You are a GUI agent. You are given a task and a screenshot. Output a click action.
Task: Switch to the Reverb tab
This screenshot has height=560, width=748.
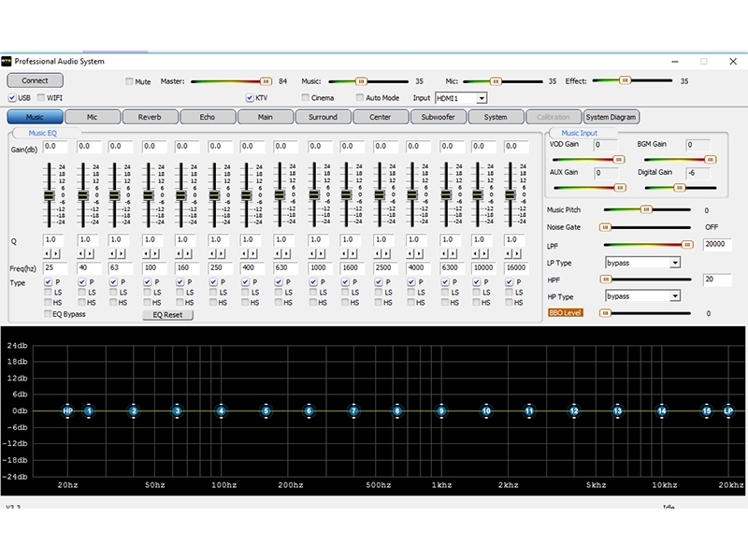(x=150, y=117)
